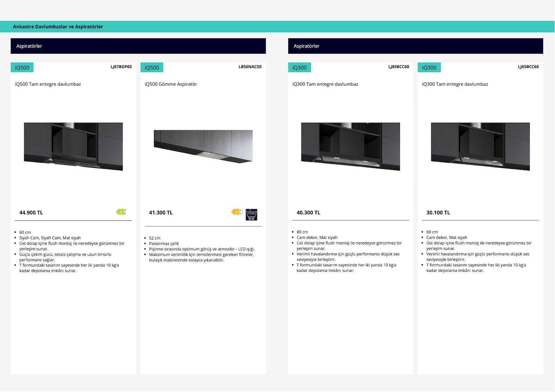Click '60 cm' bullet on LJ65BCC60 card
This screenshot has width=555, height=392.
pyautogui.click(x=432, y=232)
